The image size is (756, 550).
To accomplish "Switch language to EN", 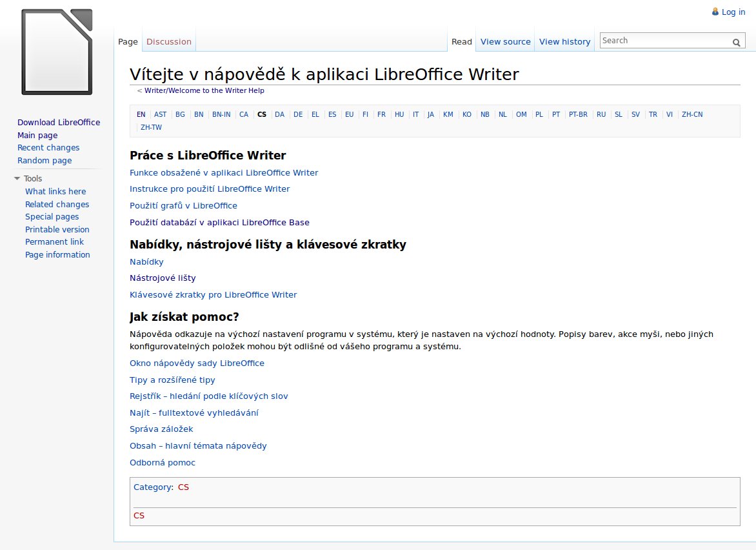I will click(x=141, y=114).
